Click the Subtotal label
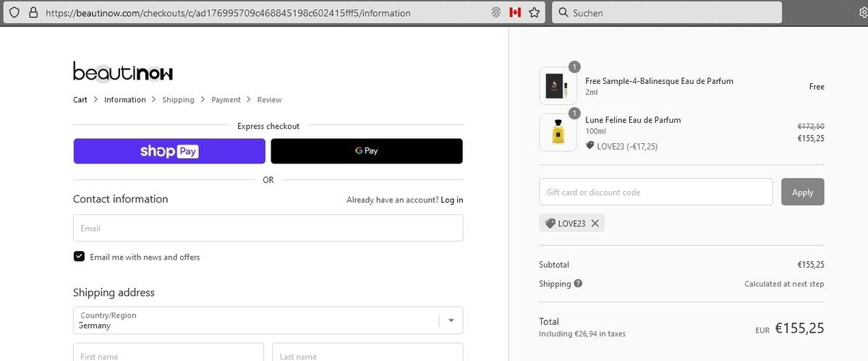The image size is (868, 361). (554, 265)
